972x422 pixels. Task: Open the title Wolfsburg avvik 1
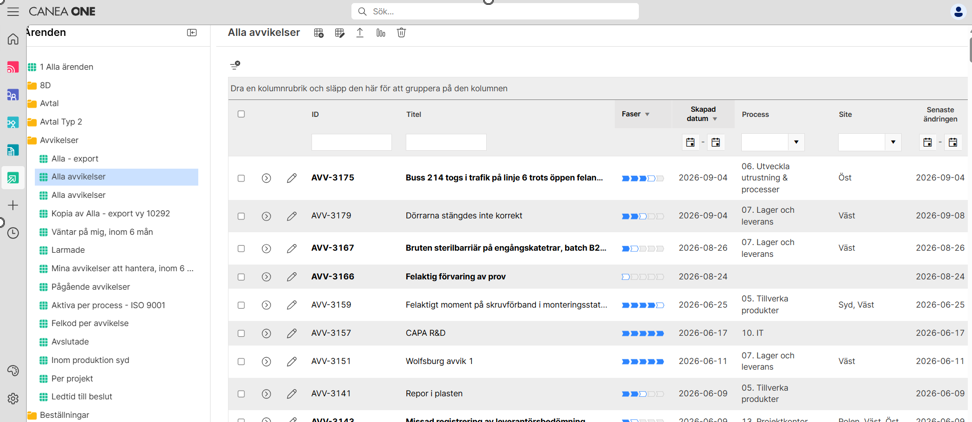pos(440,361)
